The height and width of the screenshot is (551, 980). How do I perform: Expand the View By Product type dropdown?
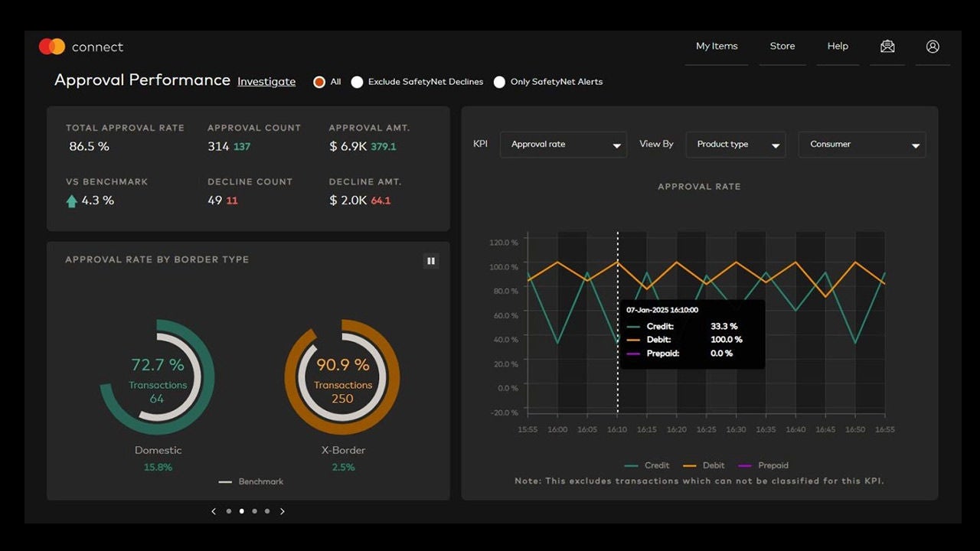[735, 145]
